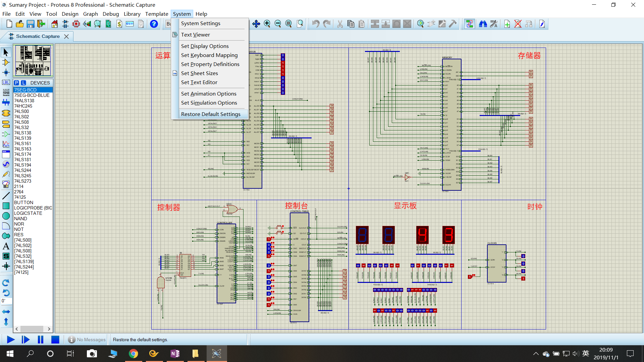The height and width of the screenshot is (362, 644).
Task: Click the overview thumbnail of schematic
Action: click(x=33, y=61)
